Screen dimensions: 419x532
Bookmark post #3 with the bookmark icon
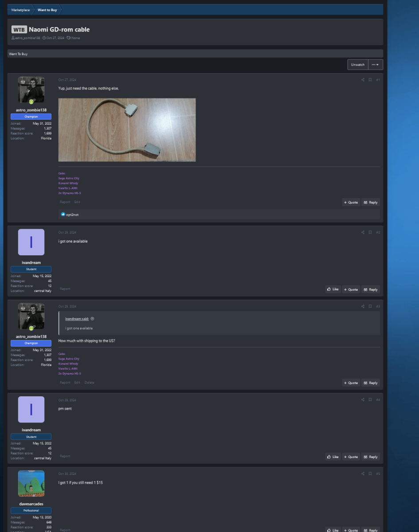point(370,306)
